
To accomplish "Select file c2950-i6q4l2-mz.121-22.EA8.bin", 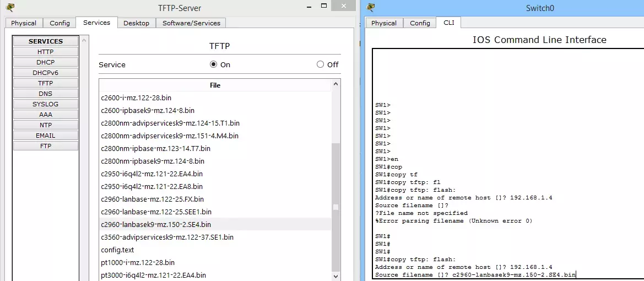I will coord(215,187).
